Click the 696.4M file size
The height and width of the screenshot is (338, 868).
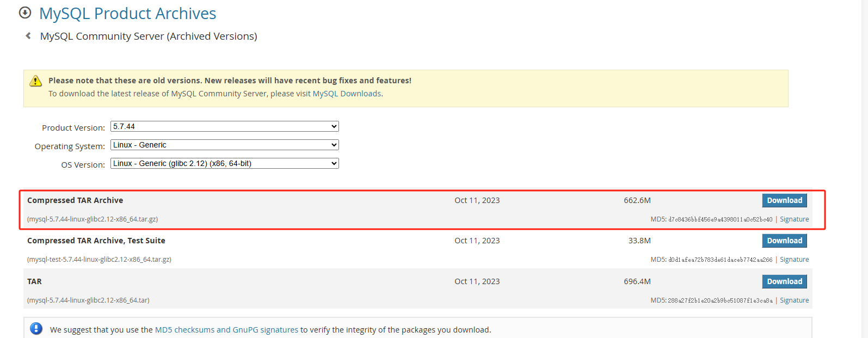click(x=637, y=281)
